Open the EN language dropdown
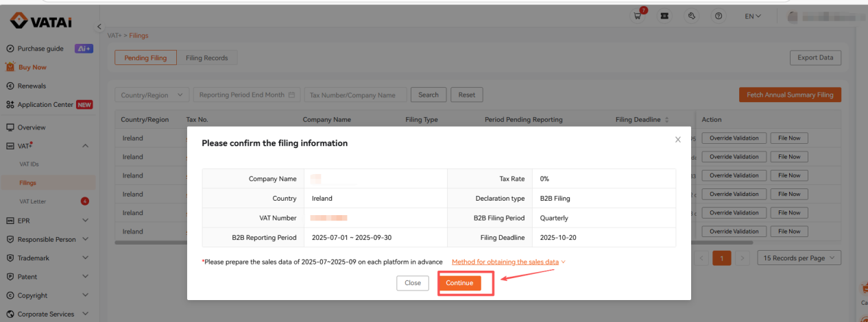The height and width of the screenshot is (322, 868). click(753, 16)
